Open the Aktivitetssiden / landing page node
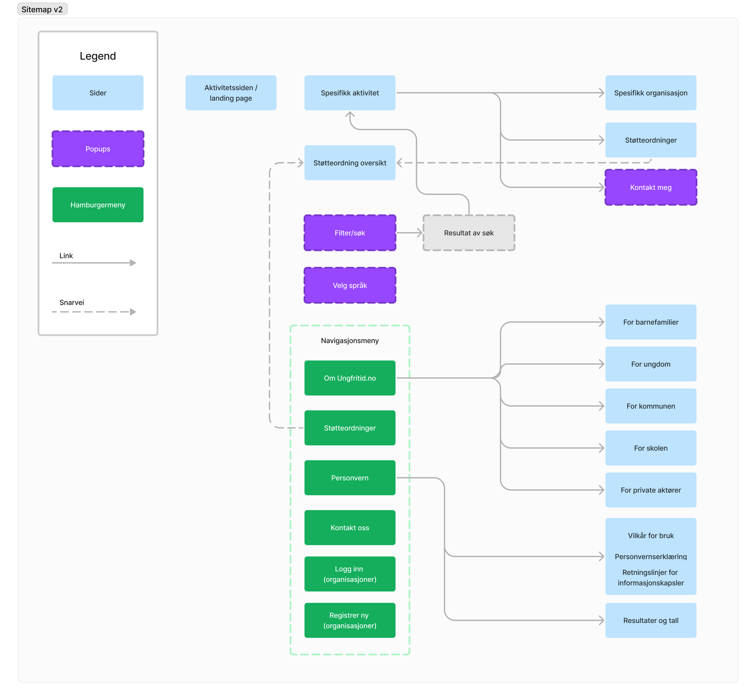Screen dimensions: 756x700 coord(231,93)
